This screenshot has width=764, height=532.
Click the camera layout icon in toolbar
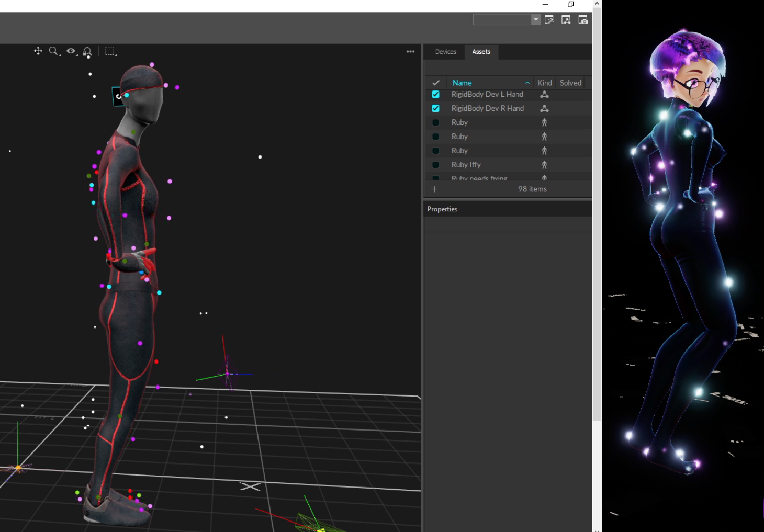582,20
